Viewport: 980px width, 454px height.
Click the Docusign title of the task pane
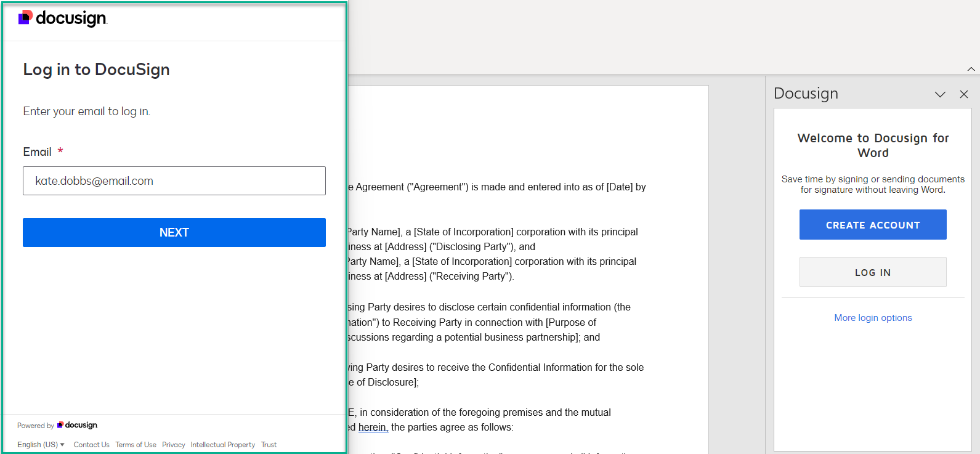[806, 94]
